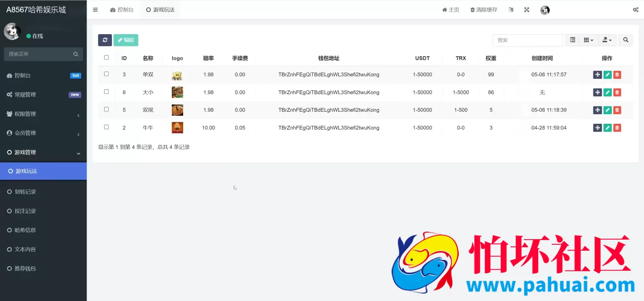Click the drag handle in 双尾 row

pyautogui.click(x=597, y=110)
